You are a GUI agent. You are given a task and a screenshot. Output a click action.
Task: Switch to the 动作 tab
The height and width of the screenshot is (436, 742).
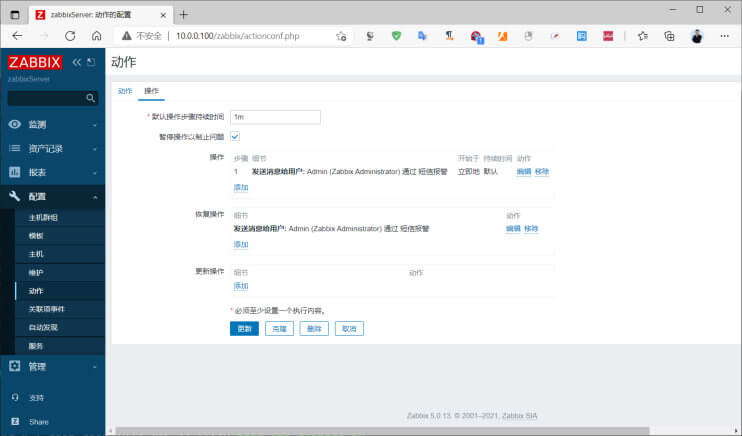coord(125,91)
